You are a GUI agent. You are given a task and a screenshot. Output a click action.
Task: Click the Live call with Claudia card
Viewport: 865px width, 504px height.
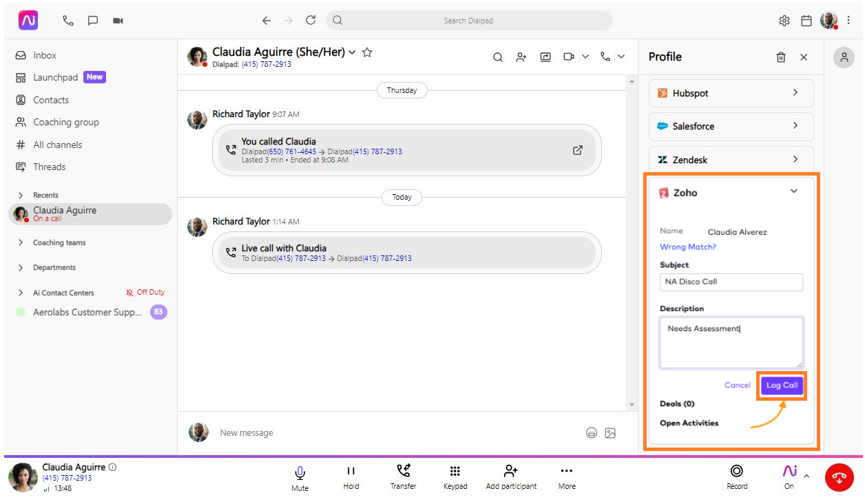406,253
